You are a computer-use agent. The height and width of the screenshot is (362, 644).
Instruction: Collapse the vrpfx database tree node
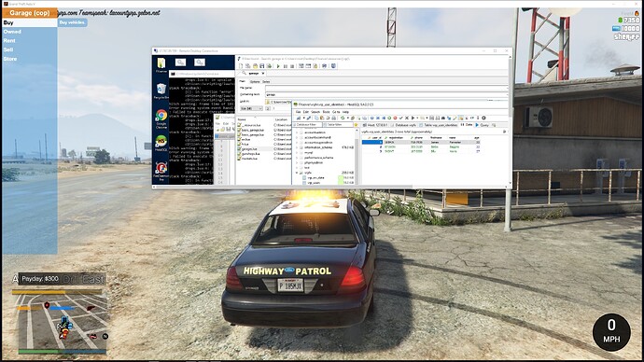297,173
